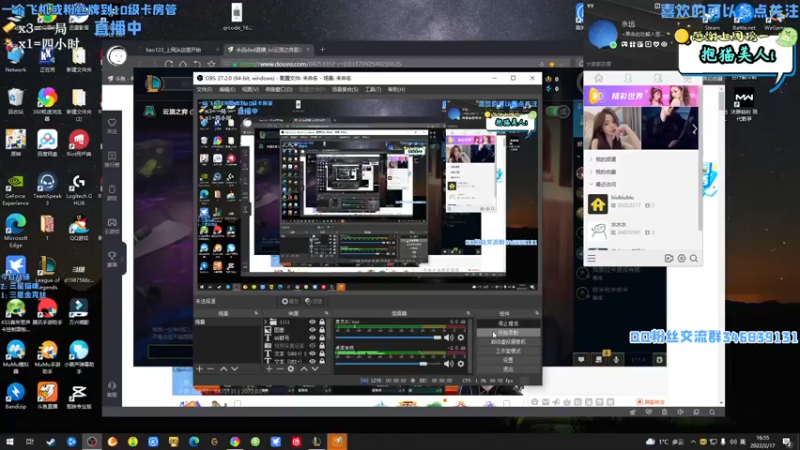Click 停止推流 in OBS controls
This screenshot has height=450, width=800.
click(508, 323)
